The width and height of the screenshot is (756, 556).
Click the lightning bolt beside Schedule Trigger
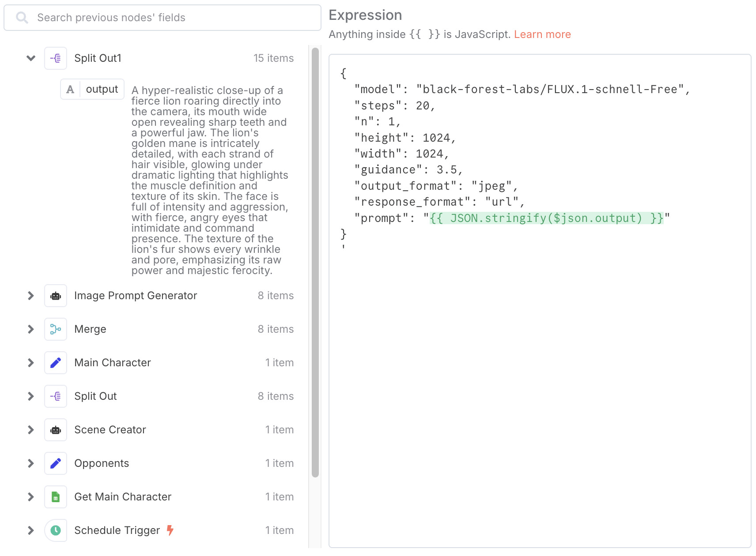pyautogui.click(x=170, y=530)
